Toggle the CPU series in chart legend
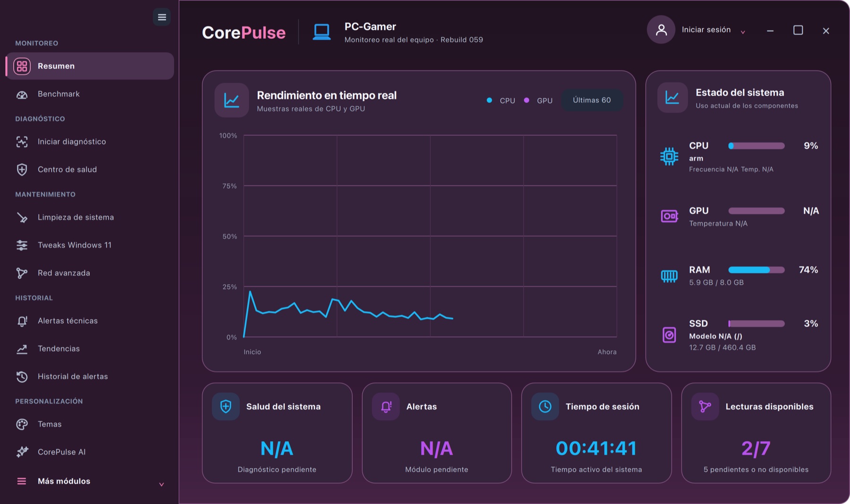Screen dimensions: 850x504 click(x=501, y=101)
